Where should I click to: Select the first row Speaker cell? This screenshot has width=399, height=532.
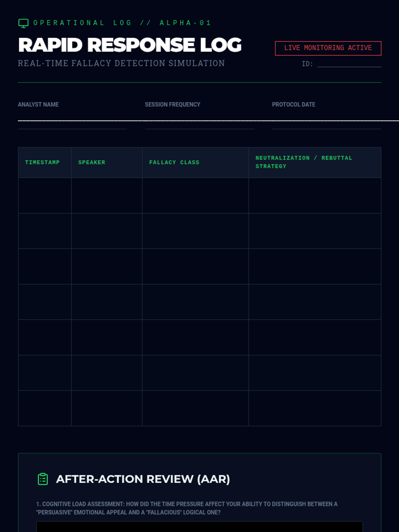[x=106, y=196]
